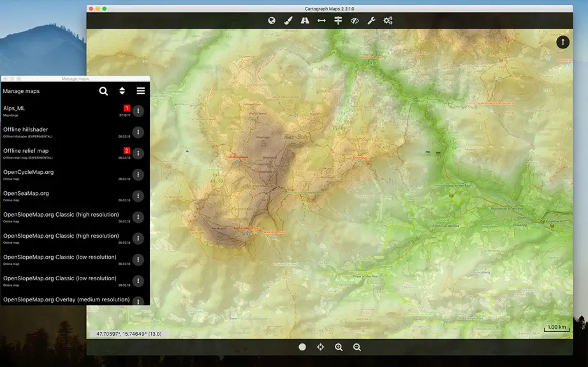Search maps using the magnifier in Manage maps
This screenshot has height=367, width=588.
click(x=103, y=91)
